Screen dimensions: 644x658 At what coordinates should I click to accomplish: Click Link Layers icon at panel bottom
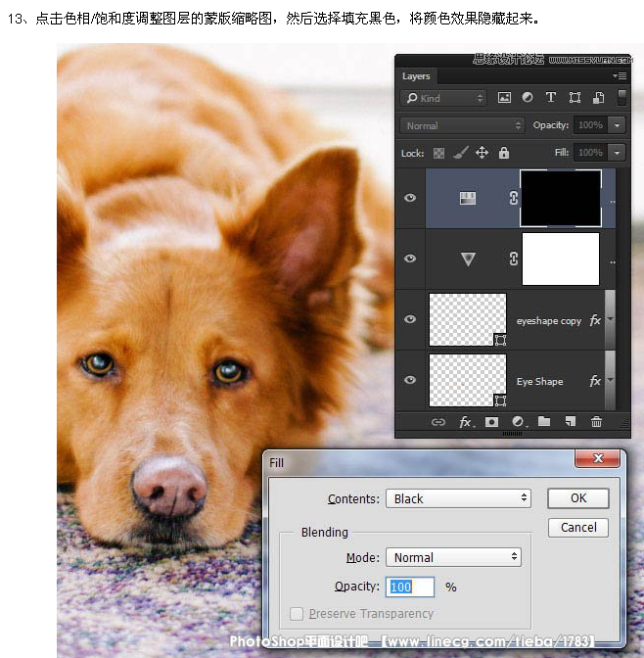click(x=438, y=422)
